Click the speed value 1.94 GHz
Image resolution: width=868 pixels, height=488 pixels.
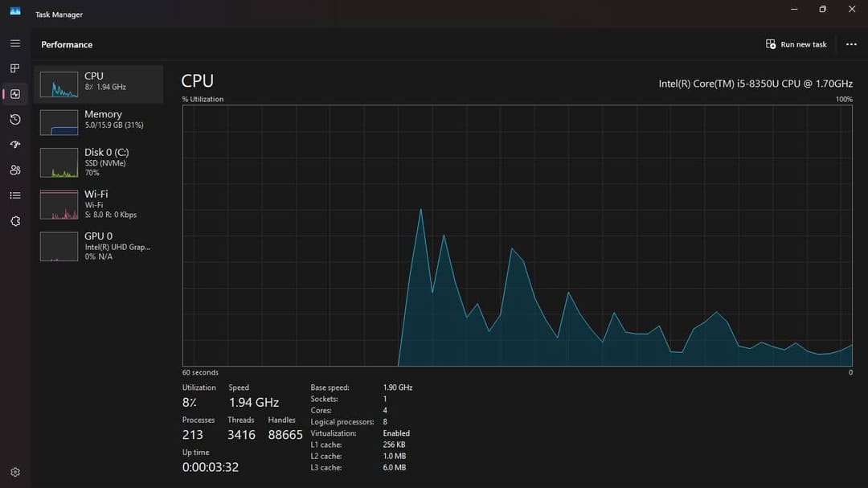tap(253, 402)
